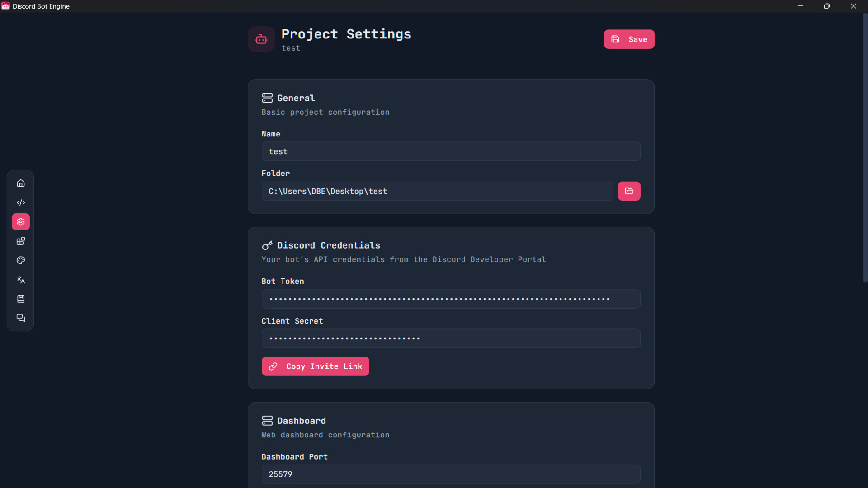Click the project Name input field

click(x=451, y=151)
